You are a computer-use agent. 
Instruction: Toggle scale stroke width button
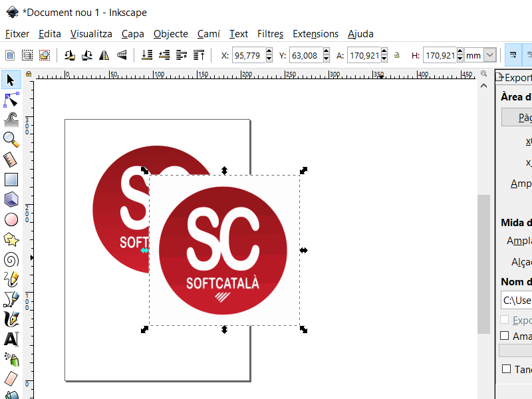click(x=513, y=55)
